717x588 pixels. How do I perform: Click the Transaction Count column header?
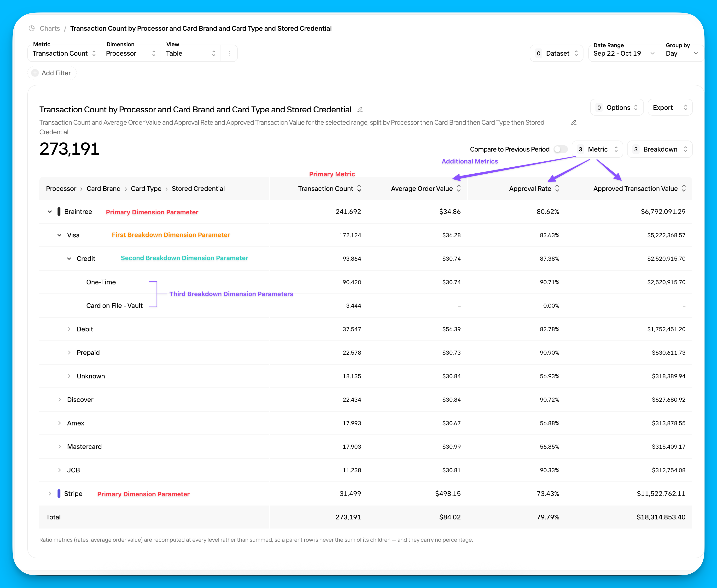pos(325,189)
